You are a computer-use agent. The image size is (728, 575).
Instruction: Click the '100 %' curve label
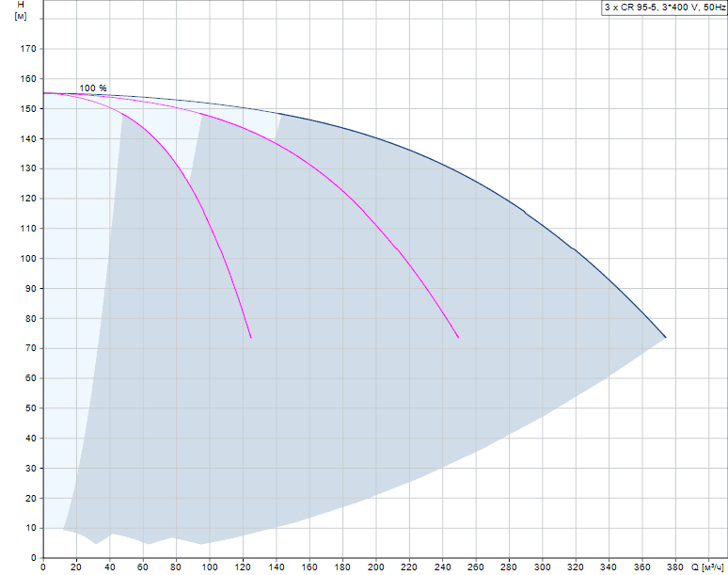coord(93,88)
